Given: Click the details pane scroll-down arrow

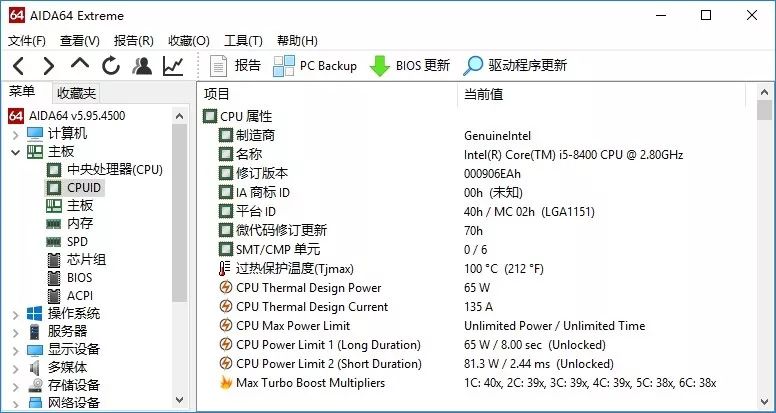Looking at the screenshot, I should pos(764,401).
